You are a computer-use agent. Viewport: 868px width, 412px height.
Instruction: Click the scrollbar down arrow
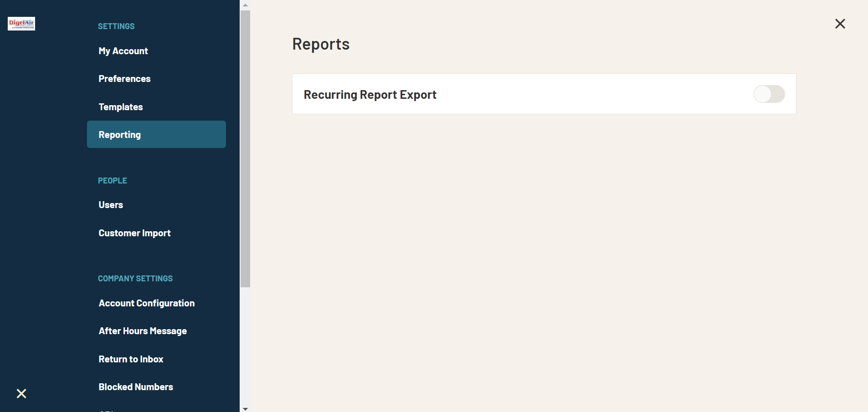(x=246, y=408)
